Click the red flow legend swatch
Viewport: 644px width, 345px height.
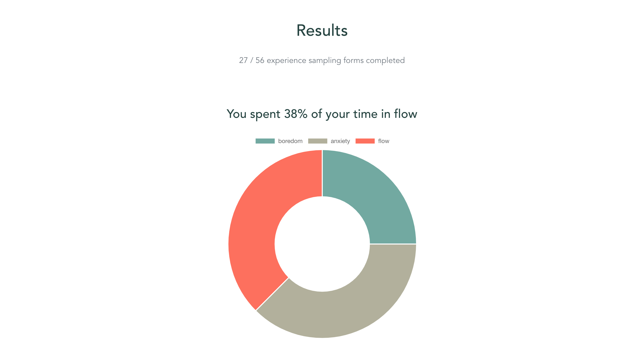click(365, 141)
